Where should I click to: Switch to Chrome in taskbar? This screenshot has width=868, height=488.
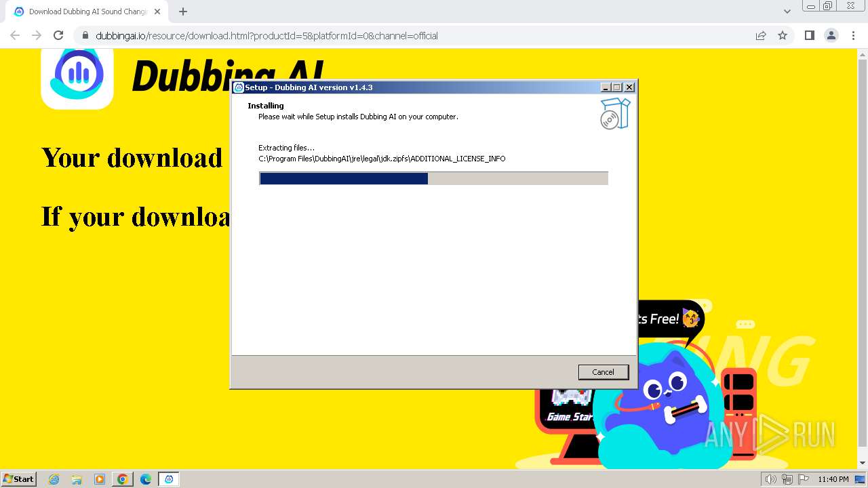pos(123,479)
